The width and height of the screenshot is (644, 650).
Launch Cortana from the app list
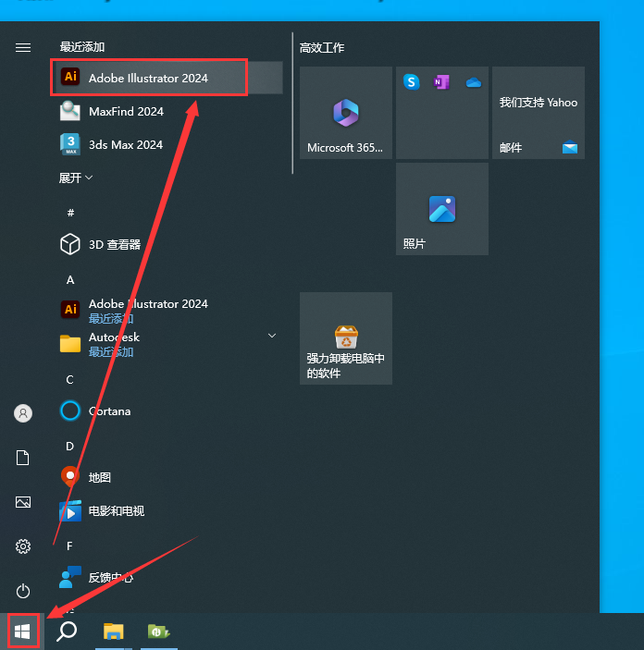pyautogui.click(x=109, y=411)
